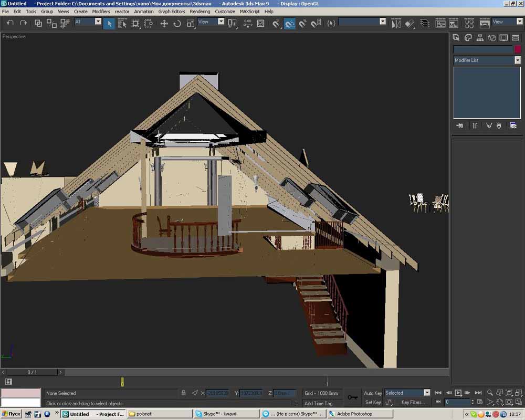Expand the Modifier List dropdown

[517, 60]
